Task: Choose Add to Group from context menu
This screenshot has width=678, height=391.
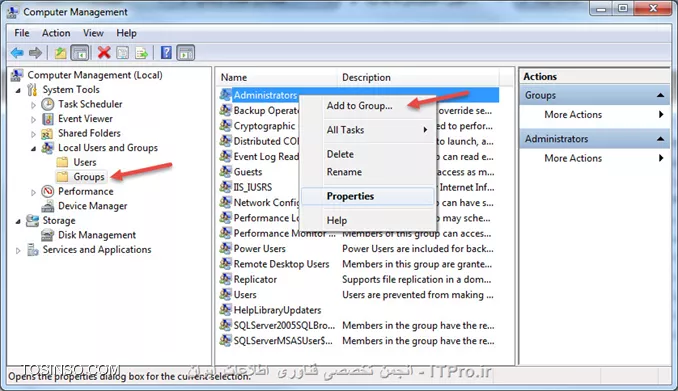Action: (359, 106)
